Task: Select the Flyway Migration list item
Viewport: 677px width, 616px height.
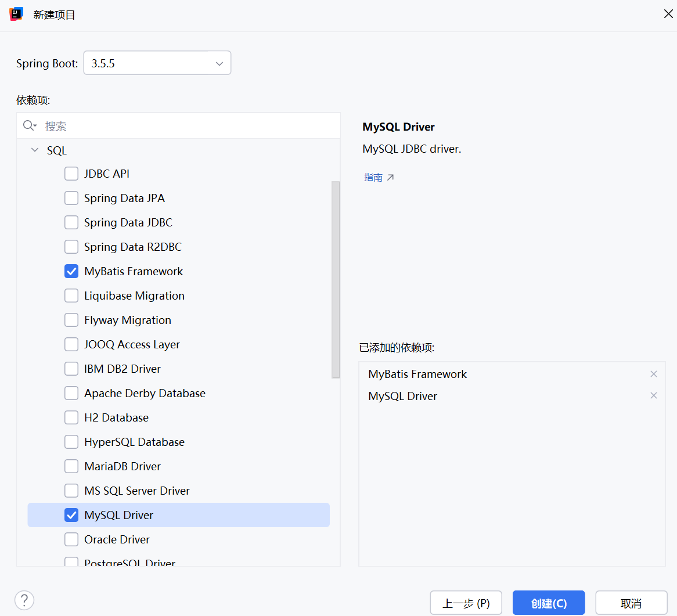Action: (x=128, y=320)
